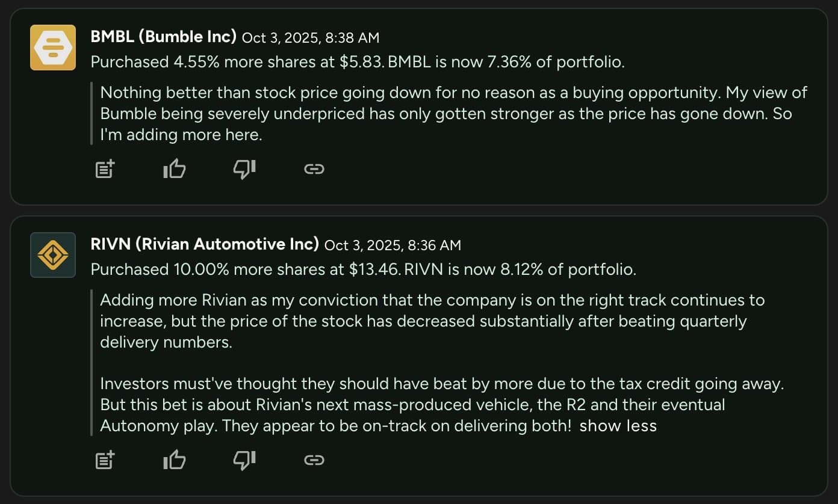
Task: Open the BMBL (Bumble Inc) title
Action: pyautogui.click(x=163, y=37)
